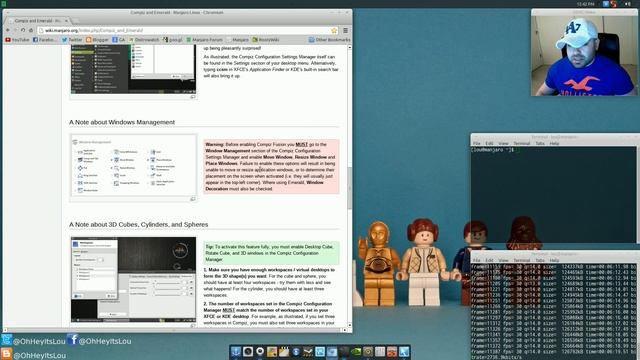Open the Compiz settings manager screenshot thumbnail
Viewport: 640px width, 360px height.
[133, 69]
